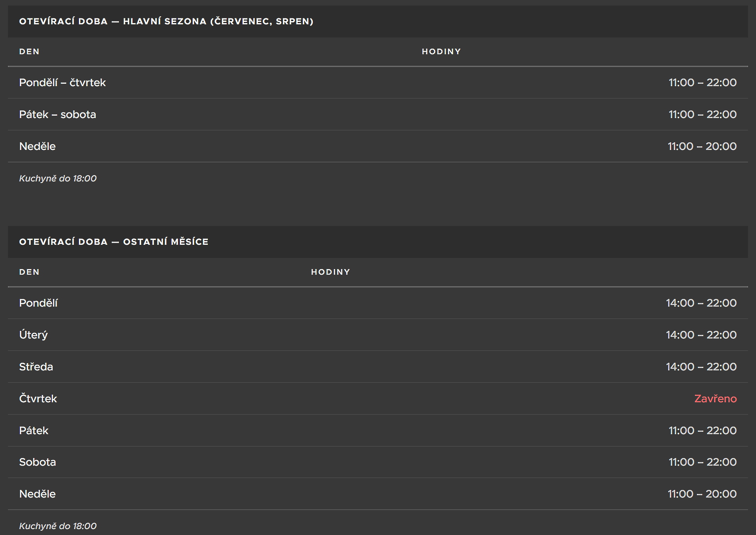Click the DEN header in main season table

click(29, 52)
